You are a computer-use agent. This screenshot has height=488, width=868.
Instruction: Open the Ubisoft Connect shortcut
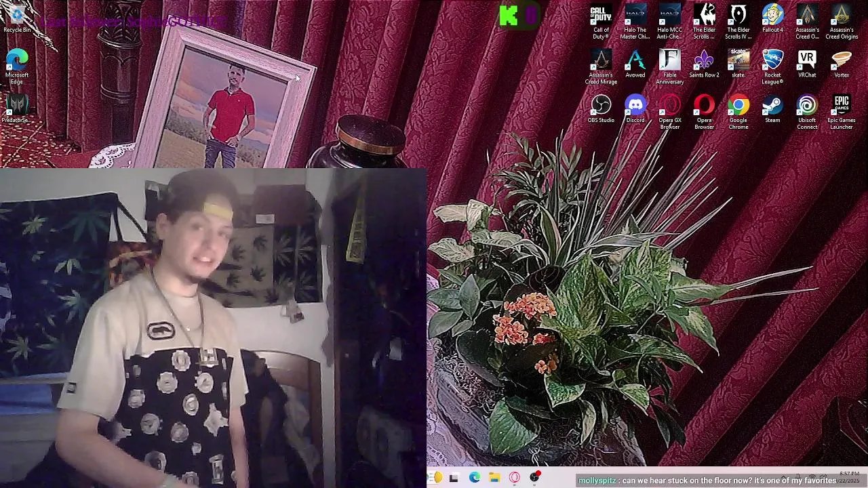click(807, 113)
